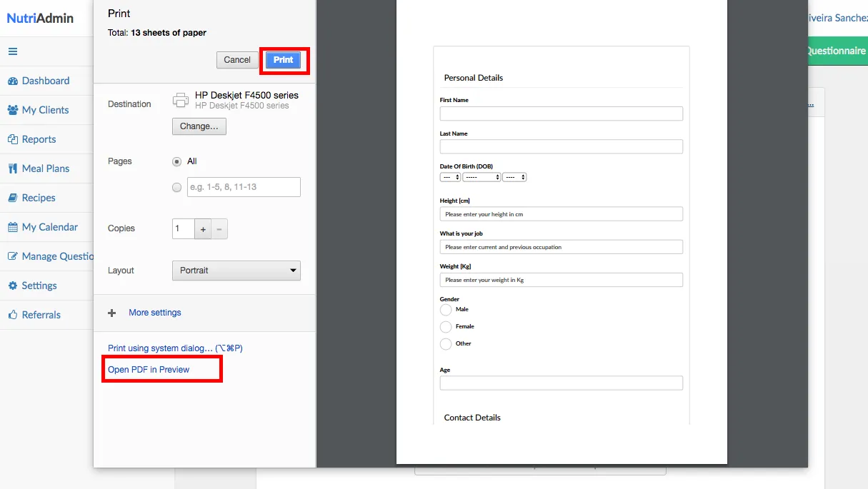This screenshot has height=489, width=868.
Task: Increase copies with the plus button
Action: coord(203,229)
